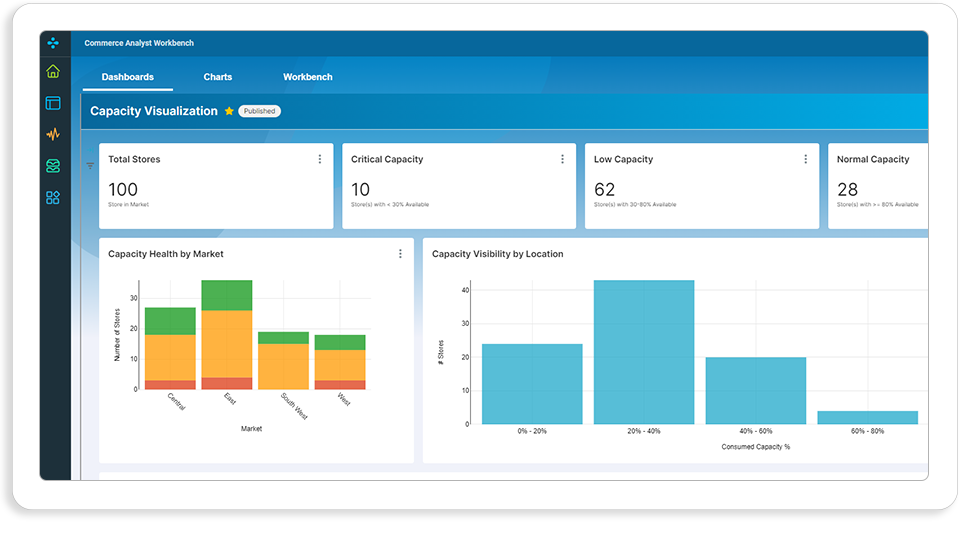Switch to the Charts tab
960x540 pixels.
tap(217, 77)
